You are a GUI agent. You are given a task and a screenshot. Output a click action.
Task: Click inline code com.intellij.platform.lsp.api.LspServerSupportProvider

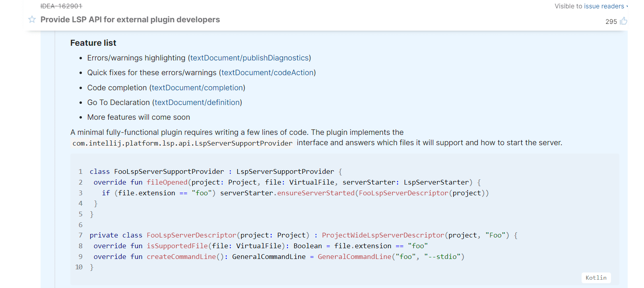coord(182,143)
